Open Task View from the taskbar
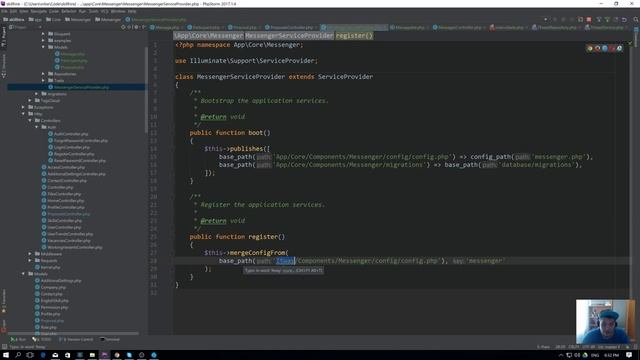 (30, 355)
